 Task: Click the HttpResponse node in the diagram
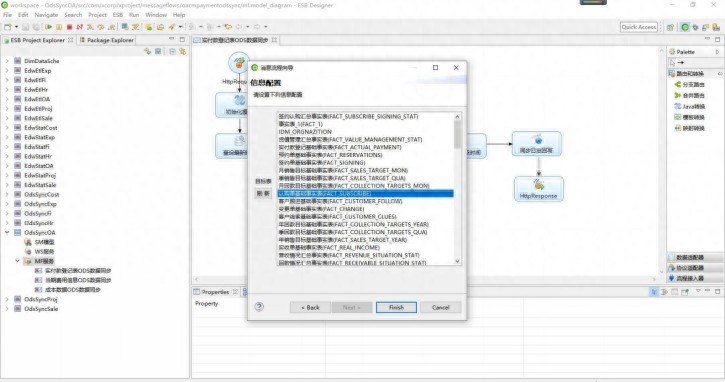[539, 189]
